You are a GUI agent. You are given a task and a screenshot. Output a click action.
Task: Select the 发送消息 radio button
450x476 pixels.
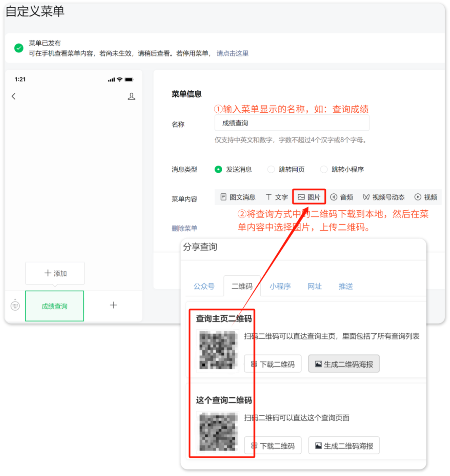(x=218, y=169)
